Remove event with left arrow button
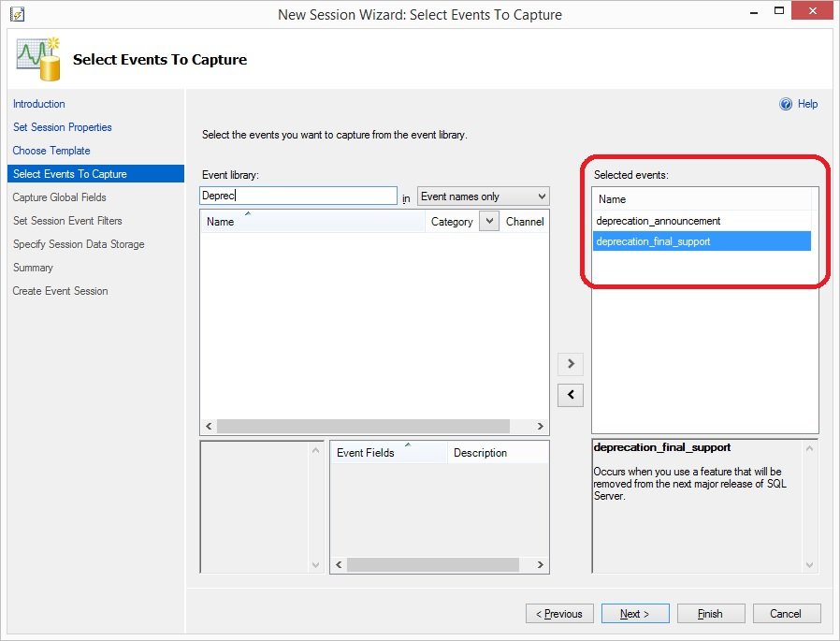840x641 pixels. click(571, 395)
